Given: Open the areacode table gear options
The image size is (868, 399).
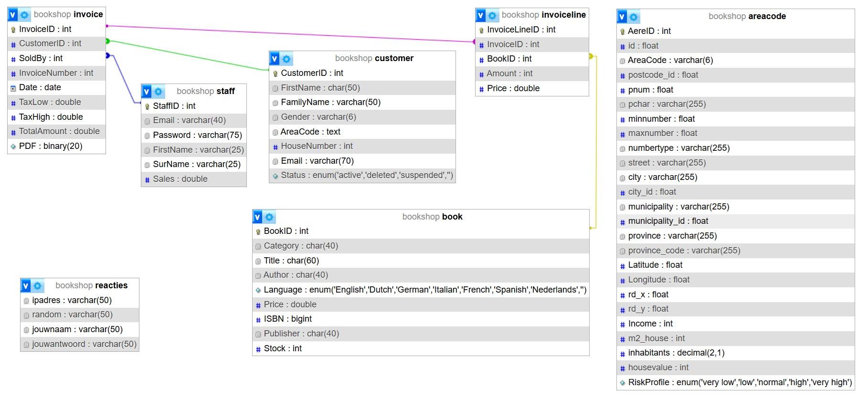Looking at the screenshot, I should click(634, 17).
